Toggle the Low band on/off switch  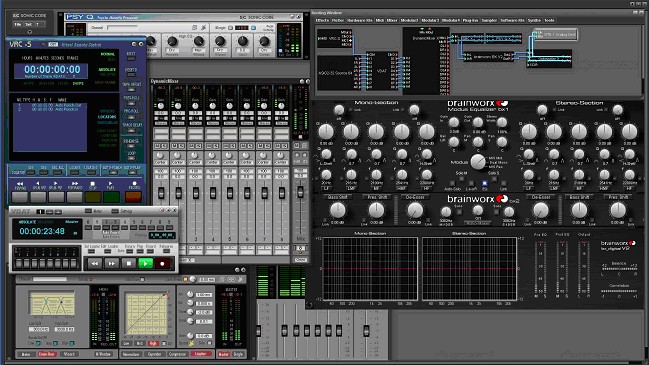click(38, 343)
